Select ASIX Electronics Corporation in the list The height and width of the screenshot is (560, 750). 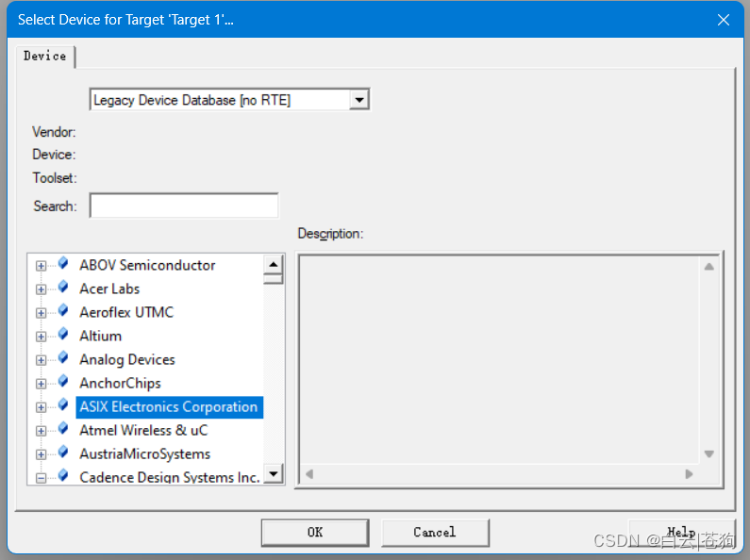point(169,407)
